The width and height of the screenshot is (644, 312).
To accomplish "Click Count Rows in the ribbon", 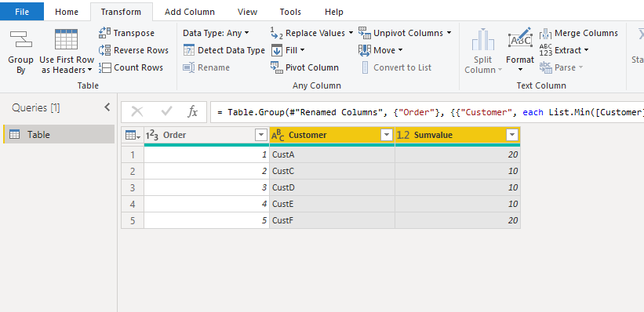I will 131,67.
